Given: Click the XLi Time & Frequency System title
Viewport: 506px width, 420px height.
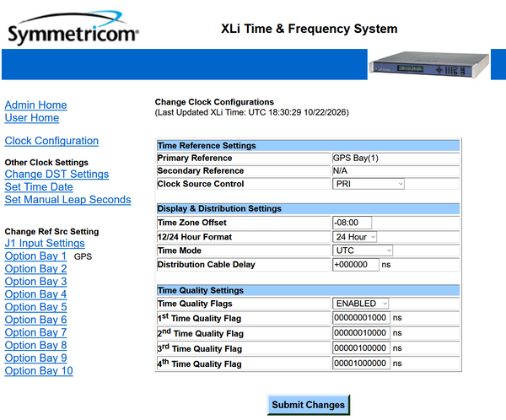Looking at the screenshot, I should (309, 29).
